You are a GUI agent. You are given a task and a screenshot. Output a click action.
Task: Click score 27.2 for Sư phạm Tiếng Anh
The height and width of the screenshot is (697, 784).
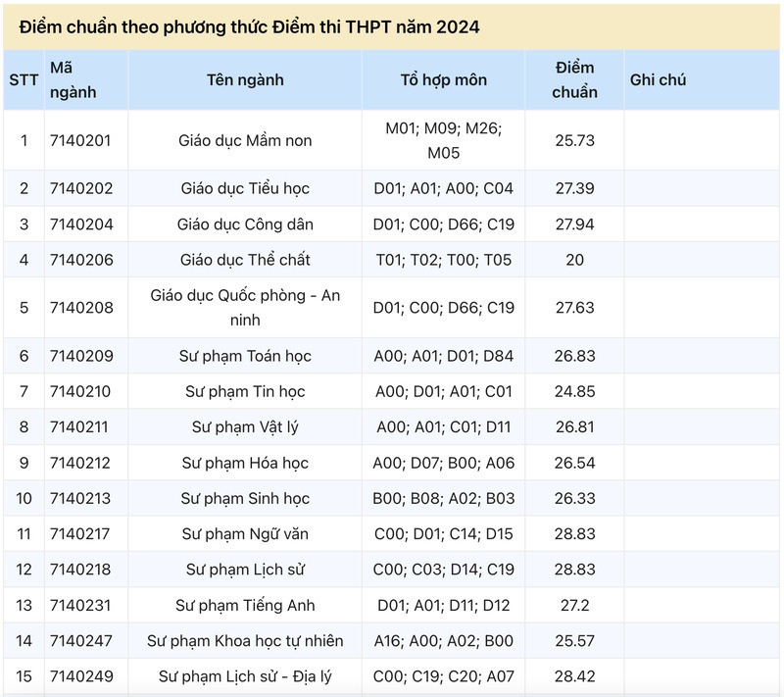click(x=574, y=606)
